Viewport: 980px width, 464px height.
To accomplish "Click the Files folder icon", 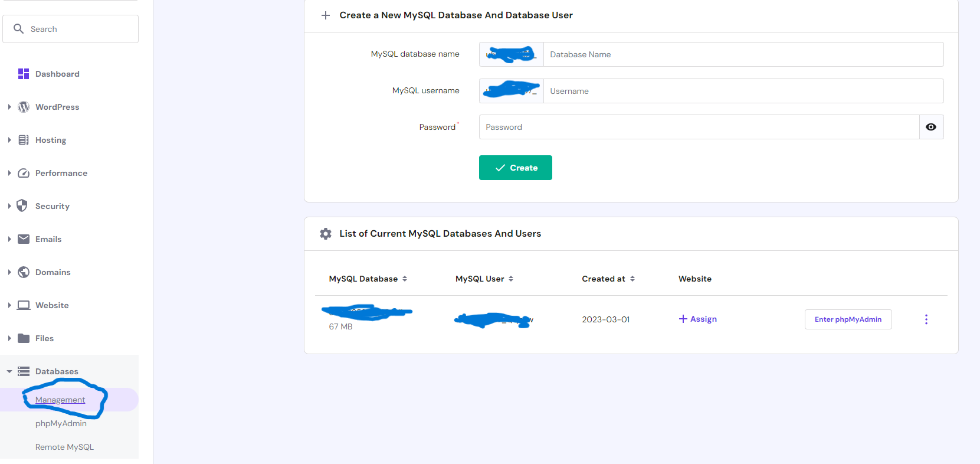I will [x=24, y=338].
